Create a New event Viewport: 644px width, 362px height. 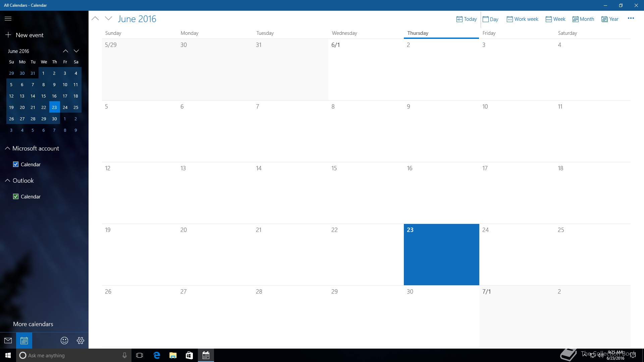pyautogui.click(x=25, y=35)
